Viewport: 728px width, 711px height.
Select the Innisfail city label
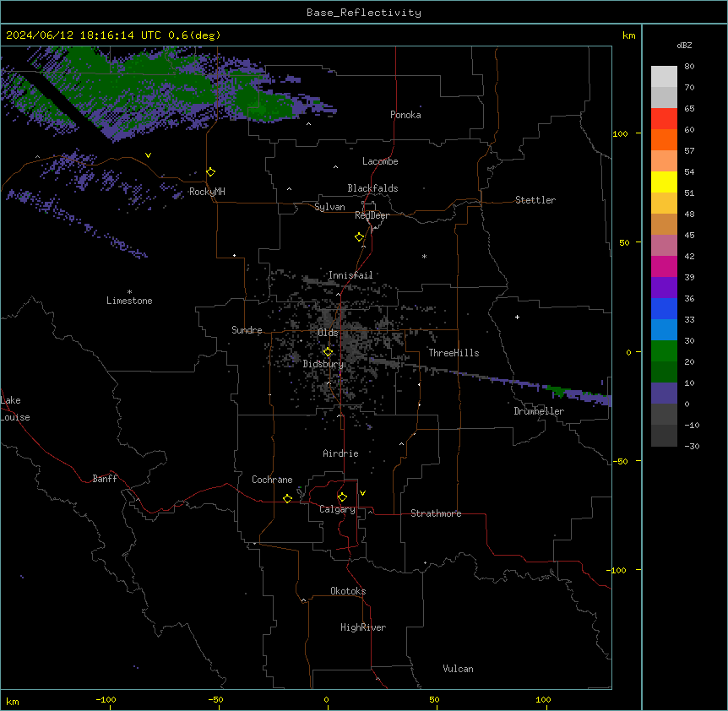click(x=350, y=275)
